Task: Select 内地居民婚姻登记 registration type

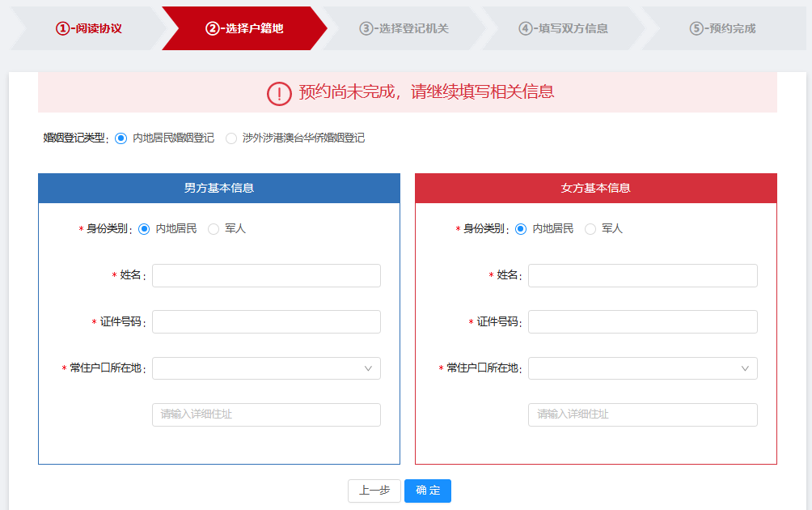Action: coord(121,138)
